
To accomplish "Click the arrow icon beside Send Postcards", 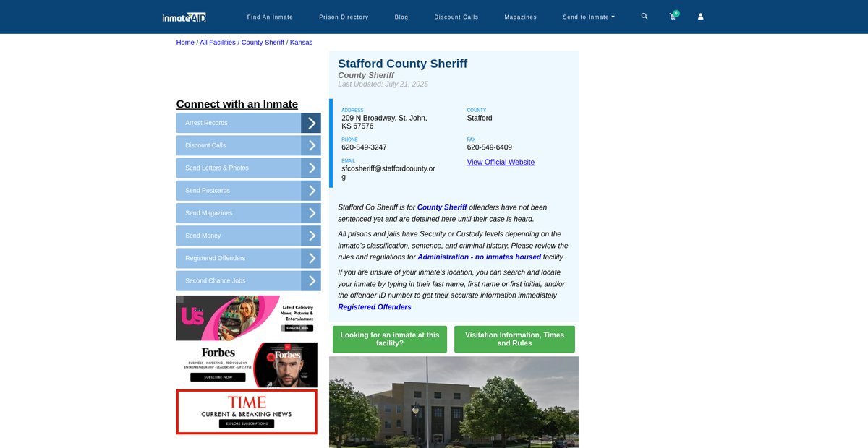I will (311, 191).
